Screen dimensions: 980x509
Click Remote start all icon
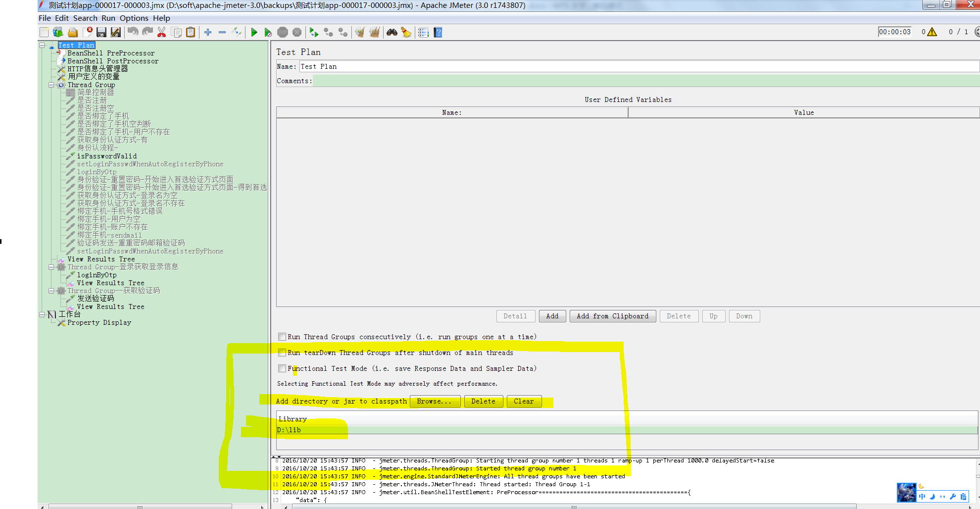point(314,32)
